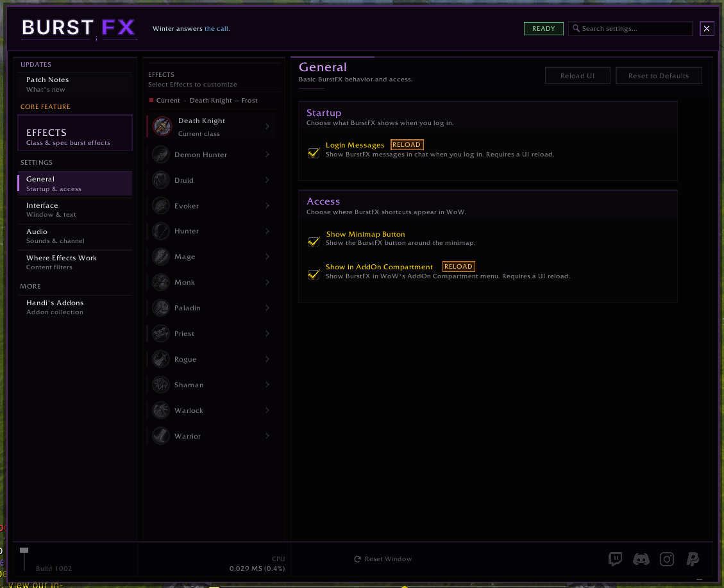Click the Death Knight class icon
724x588 pixels.
pyautogui.click(x=162, y=126)
